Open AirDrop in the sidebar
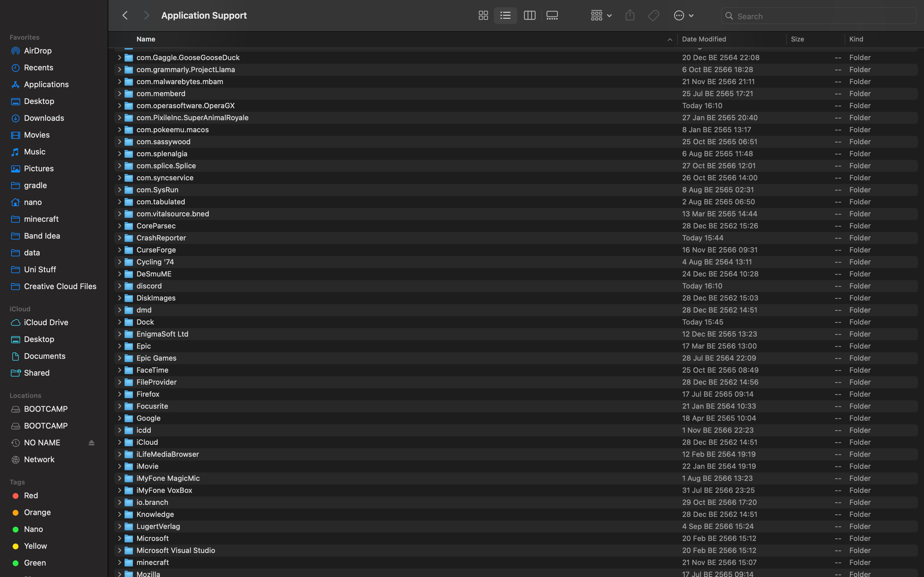The image size is (924, 577). click(x=38, y=51)
